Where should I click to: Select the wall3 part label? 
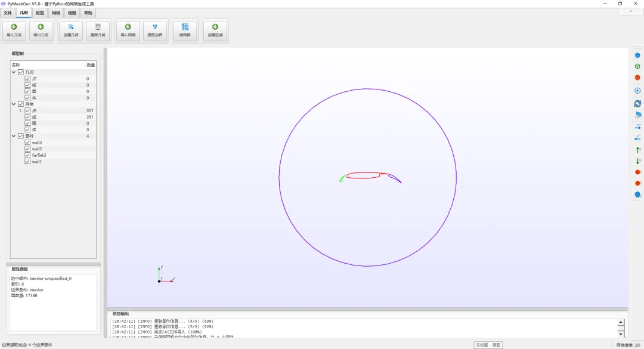[x=37, y=143]
